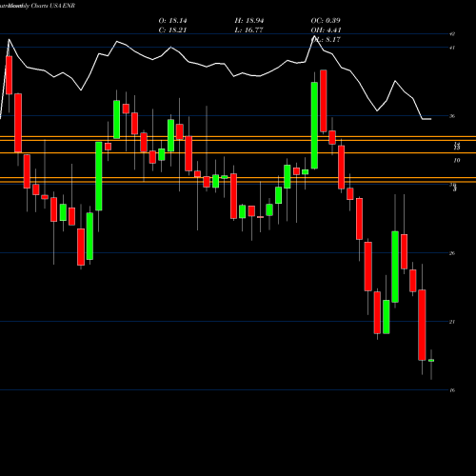Click the price axis label 42
This screenshot has height=476, width=476.
pos(452,34)
